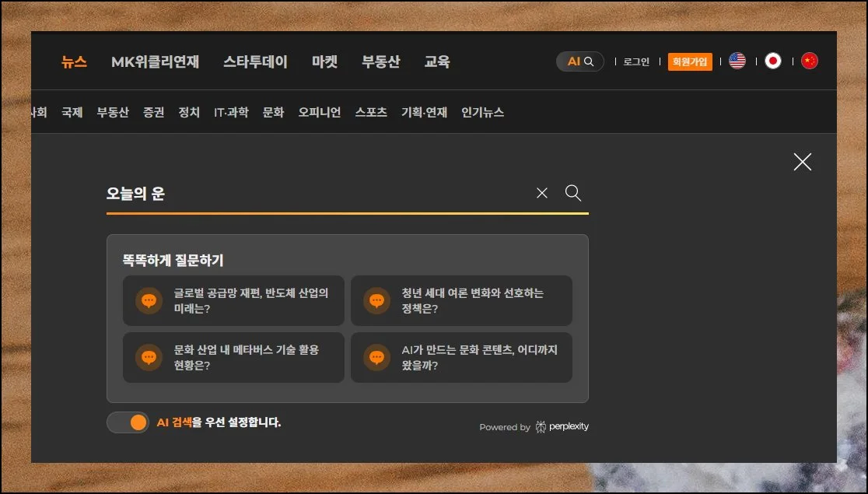The image size is (868, 494).
Task: Switch to English via US flag icon
Action: (x=737, y=61)
